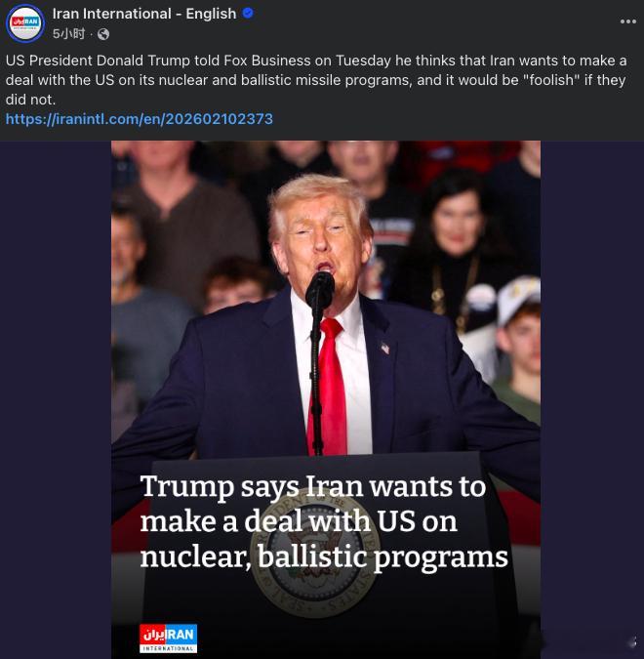Open the three-dot post options menu
The height and width of the screenshot is (659, 644).
tap(628, 21)
